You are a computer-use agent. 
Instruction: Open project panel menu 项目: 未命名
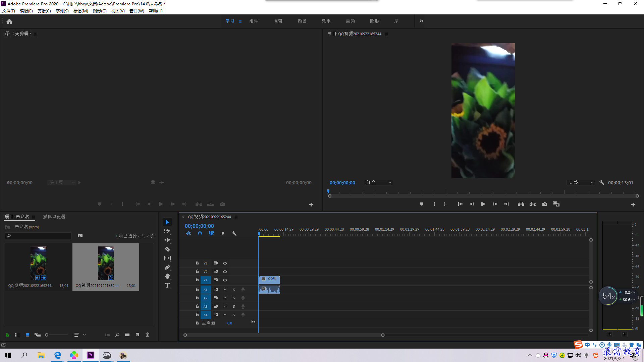point(34,217)
